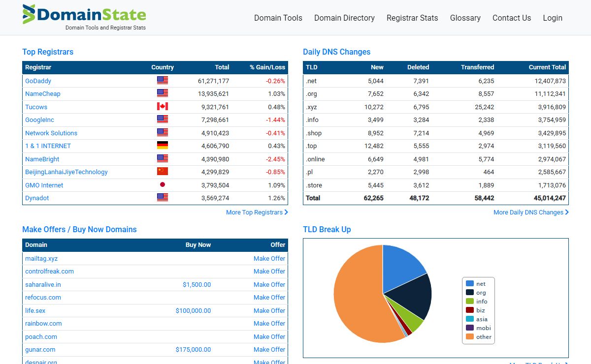Click the Chinese flag for BeijingLanhaiJiyeTechnology
This screenshot has height=364, width=591.
163,172
